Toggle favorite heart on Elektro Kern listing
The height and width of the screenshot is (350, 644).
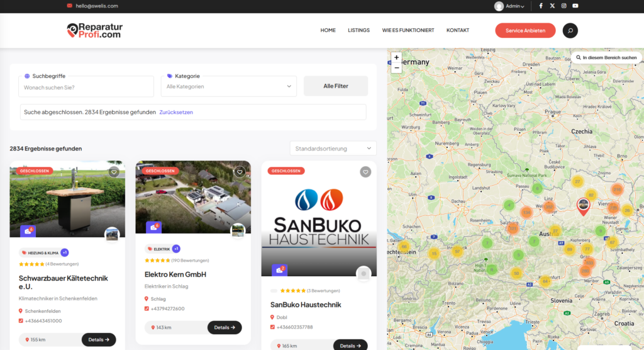[x=240, y=172]
